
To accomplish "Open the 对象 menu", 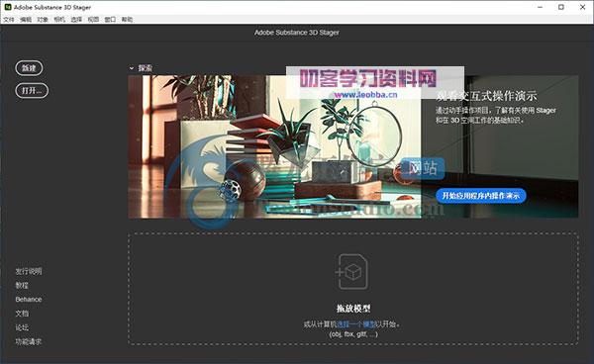I will pos(43,20).
